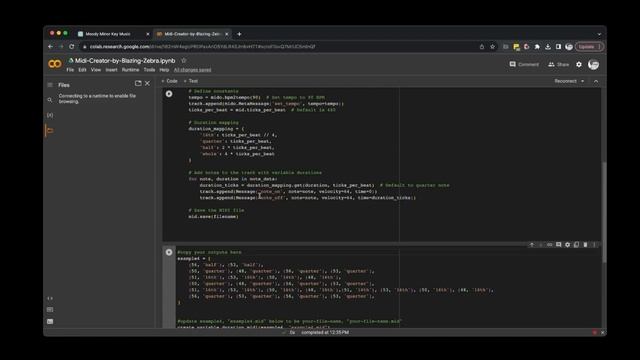Reload the page
Screen dimensions: 640x360
[72, 47]
